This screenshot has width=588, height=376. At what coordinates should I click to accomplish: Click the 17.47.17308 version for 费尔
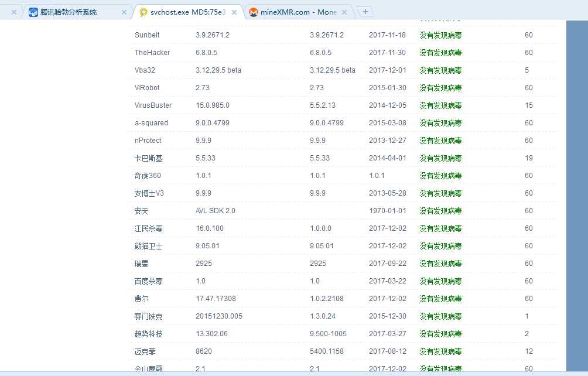(x=216, y=299)
